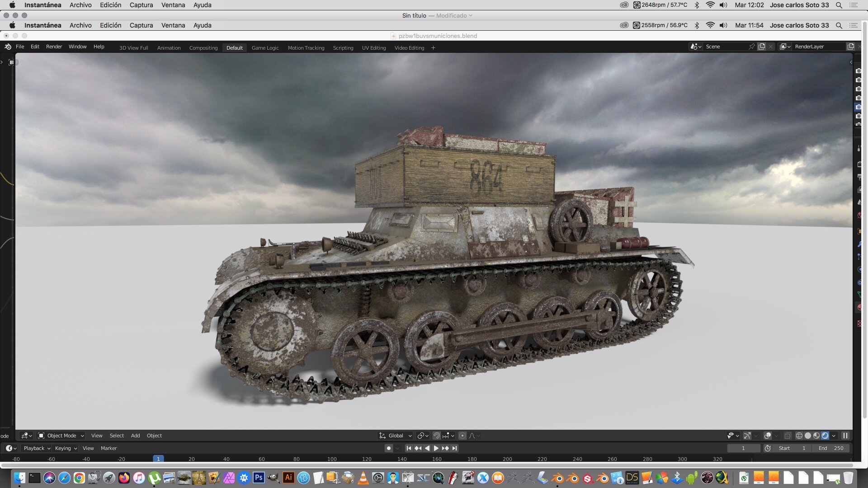Toggle X-ray mode
The width and height of the screenshot is (868, 488).
coord(788,436)
